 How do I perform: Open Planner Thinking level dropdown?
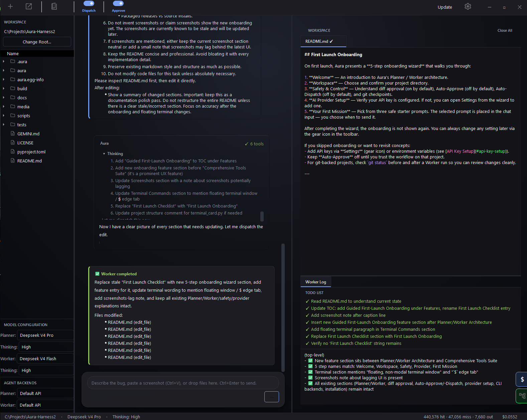[x=46, y=347]
